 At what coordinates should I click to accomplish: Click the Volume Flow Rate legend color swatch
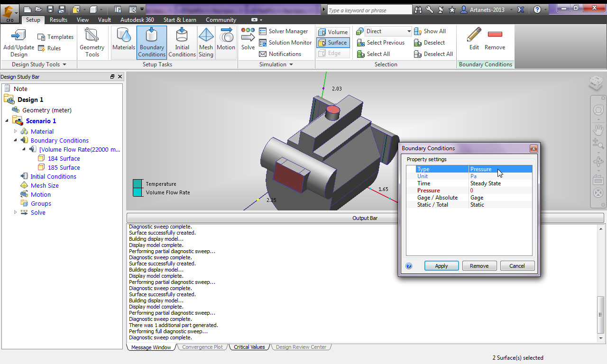click(138, 192)
